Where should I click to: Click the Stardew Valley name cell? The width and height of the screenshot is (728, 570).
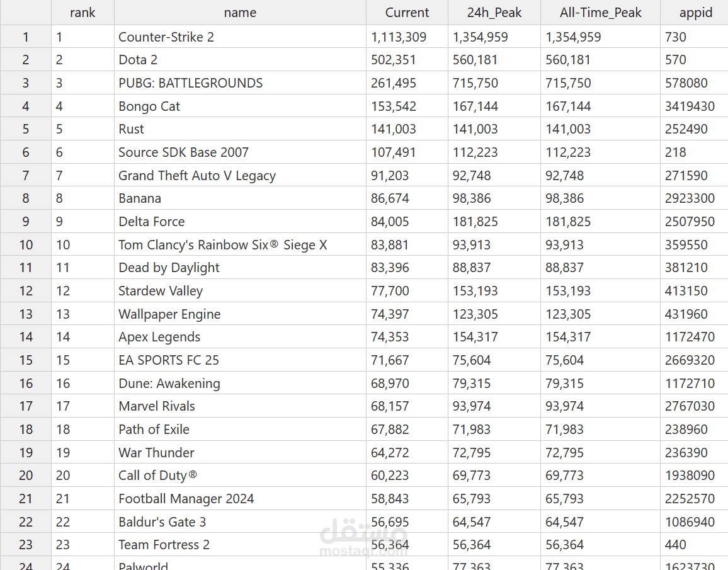(161, 291)
